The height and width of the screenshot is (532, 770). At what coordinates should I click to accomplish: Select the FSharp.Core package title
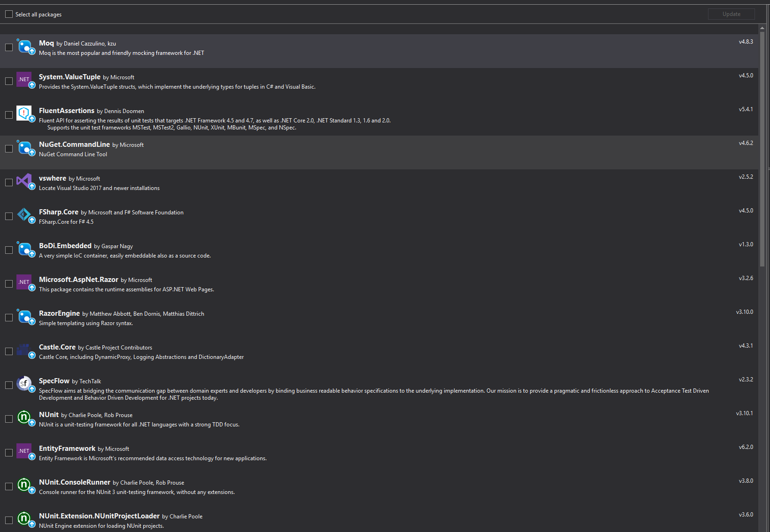(59, 212)
